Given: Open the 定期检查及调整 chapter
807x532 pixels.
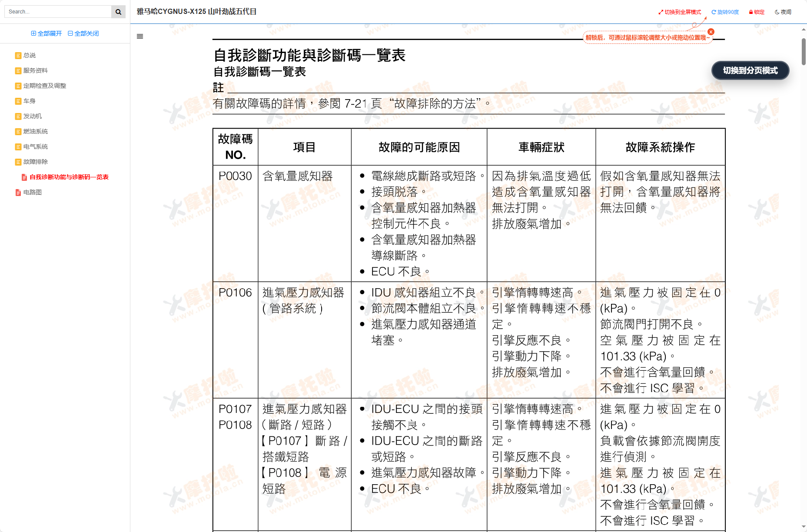Looking at the screenshot, I should tap(45, 86).
